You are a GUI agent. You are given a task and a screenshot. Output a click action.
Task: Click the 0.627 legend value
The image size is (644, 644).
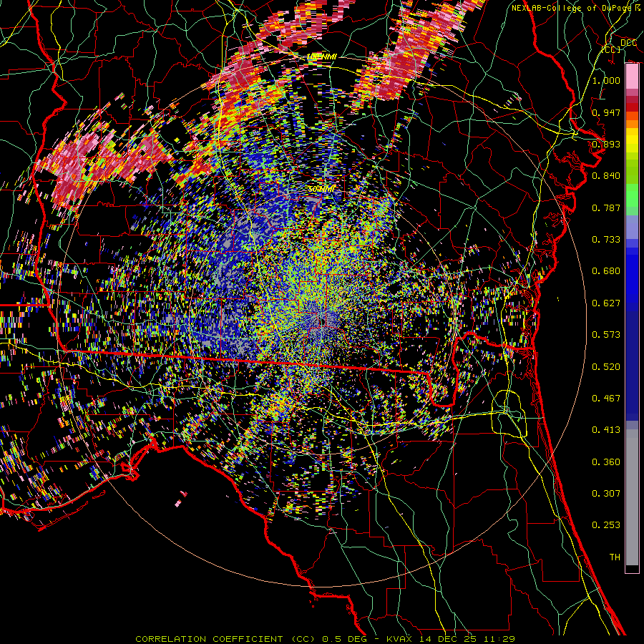pos(606,303)
